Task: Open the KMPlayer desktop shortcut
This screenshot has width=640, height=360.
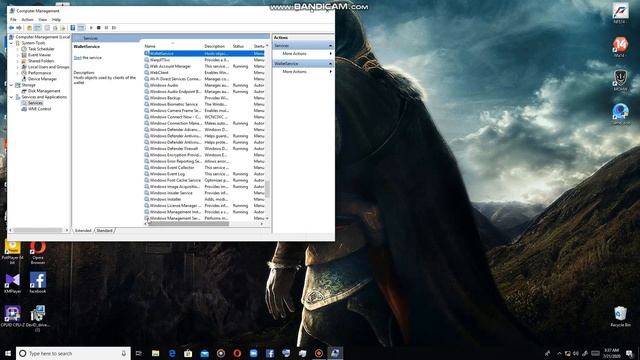Action: pos(12,283)
